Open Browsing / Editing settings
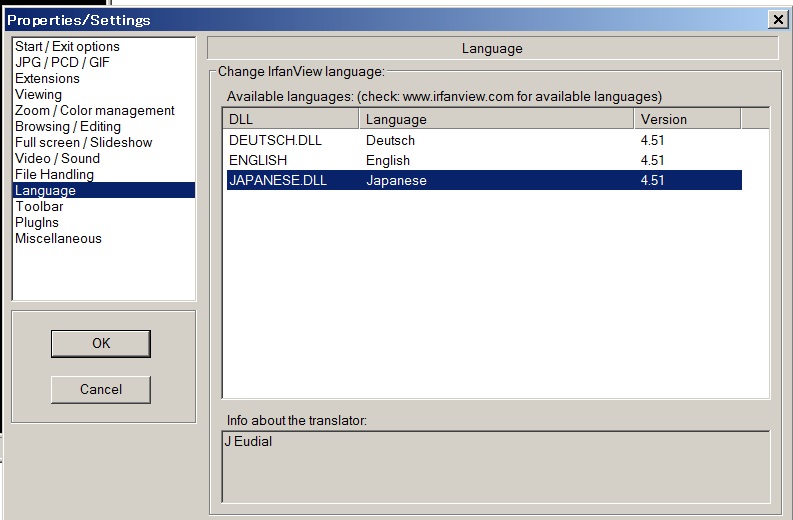 [68, 127]
